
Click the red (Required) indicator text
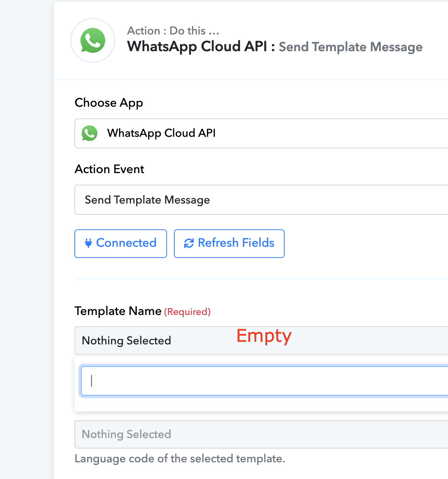[187, 312]
